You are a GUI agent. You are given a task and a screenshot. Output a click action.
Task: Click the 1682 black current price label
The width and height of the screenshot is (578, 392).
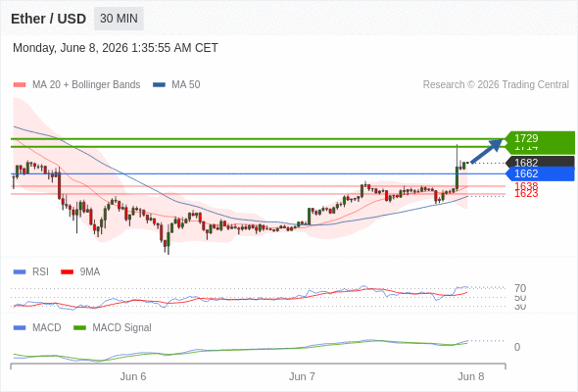[540, 163]
